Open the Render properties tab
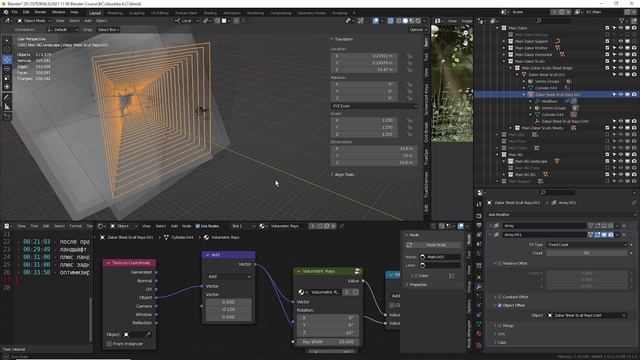 [479, 215]
